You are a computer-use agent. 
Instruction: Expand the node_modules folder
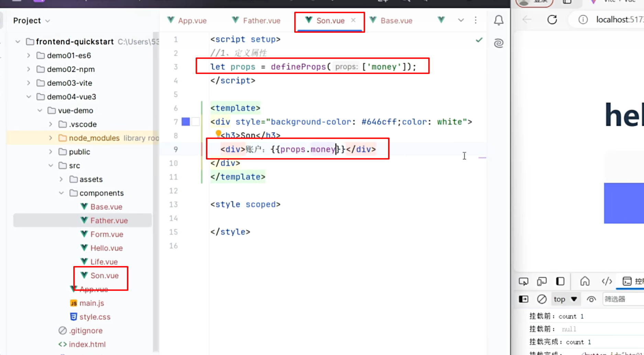click(51, 138)
